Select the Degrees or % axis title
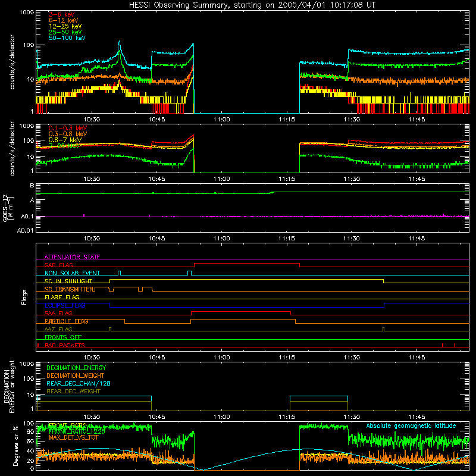Viewport: 476px width, 476px height. (x=15, y=446)
